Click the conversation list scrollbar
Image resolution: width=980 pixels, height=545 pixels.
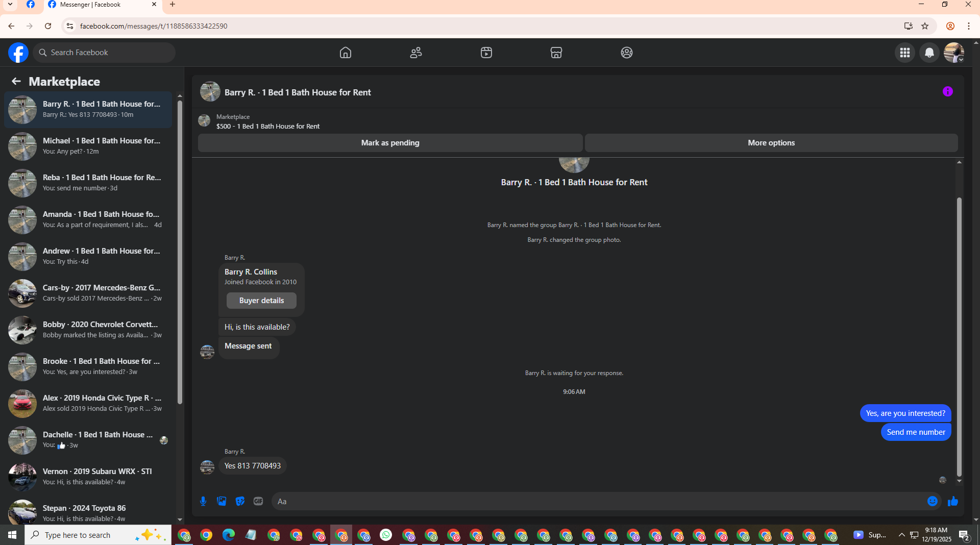[180, 252]
